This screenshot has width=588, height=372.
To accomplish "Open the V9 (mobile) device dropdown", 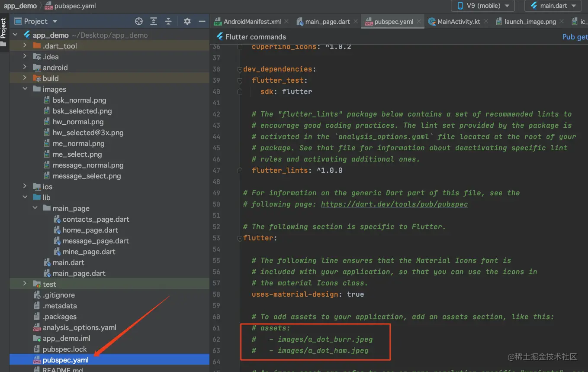I will point(483,6).
